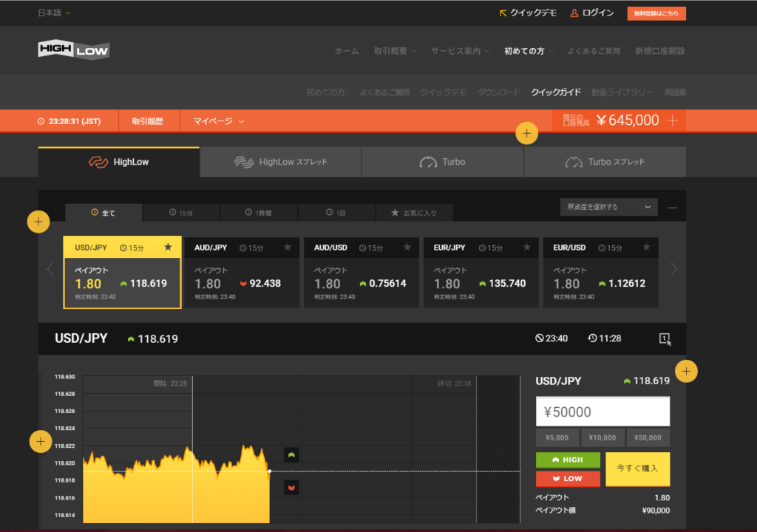The width and height of the screenshot is (757, 532).
Task: Click the left carousel arrow for assets
Action: point(50,269)
